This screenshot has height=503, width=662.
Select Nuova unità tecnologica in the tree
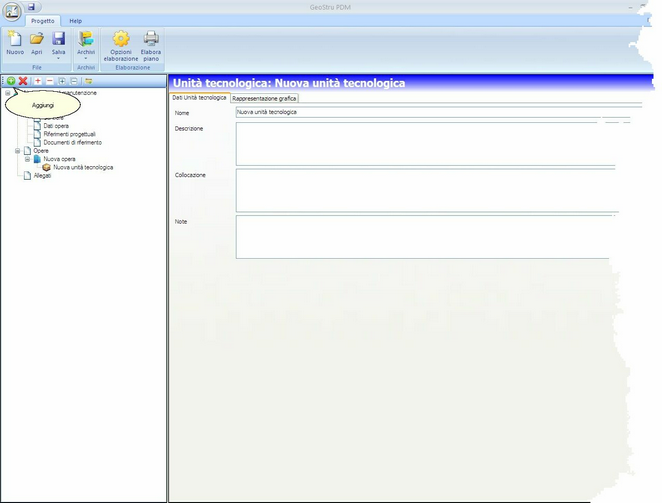pos(83,167)
